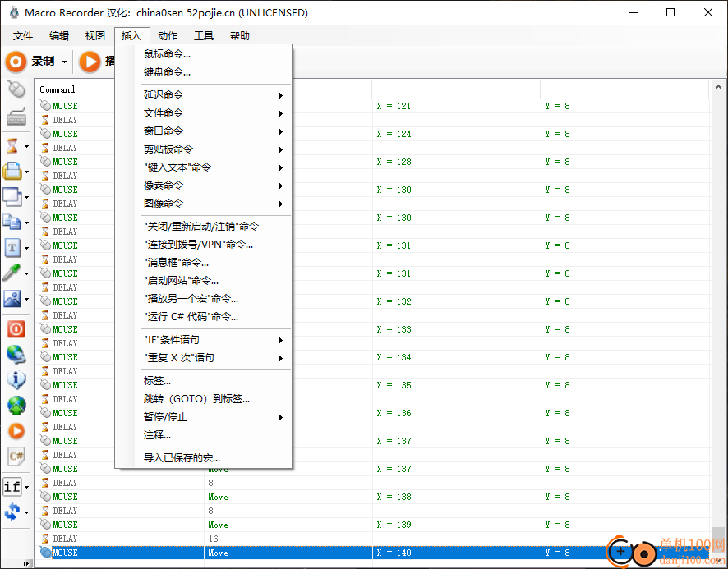Choose 注释... menu entry
This screenshot has height=569, width=728.
coord(203,435)
